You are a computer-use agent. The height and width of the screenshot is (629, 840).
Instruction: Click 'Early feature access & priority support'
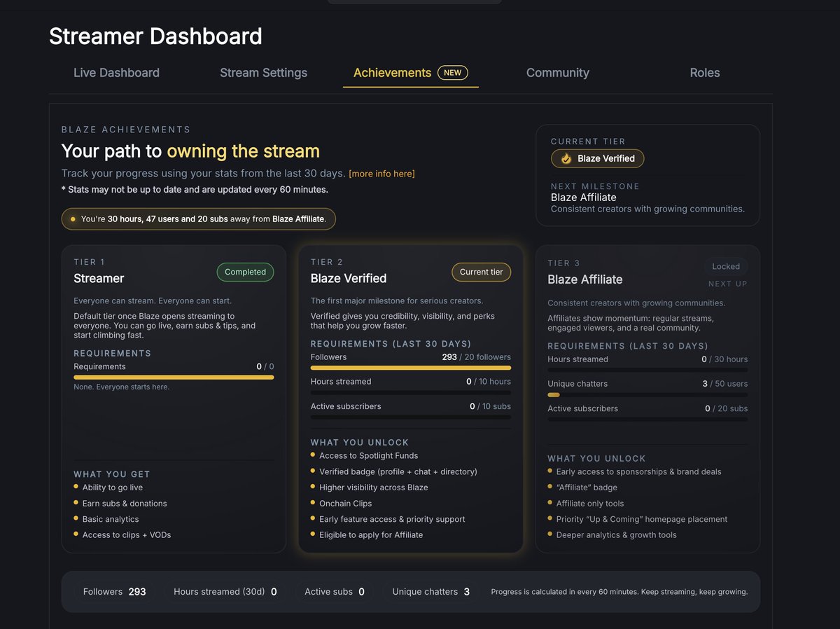coord(392,519)
